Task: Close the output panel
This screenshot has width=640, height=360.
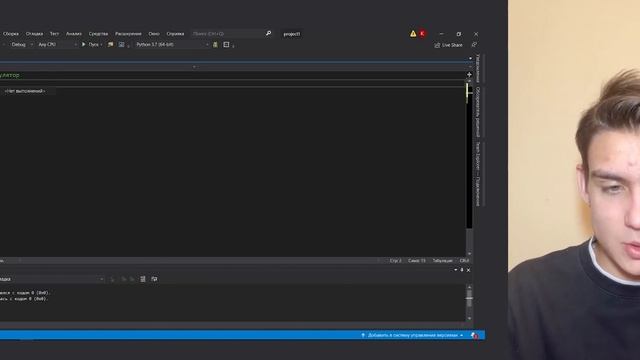Action: coord(468,270)
